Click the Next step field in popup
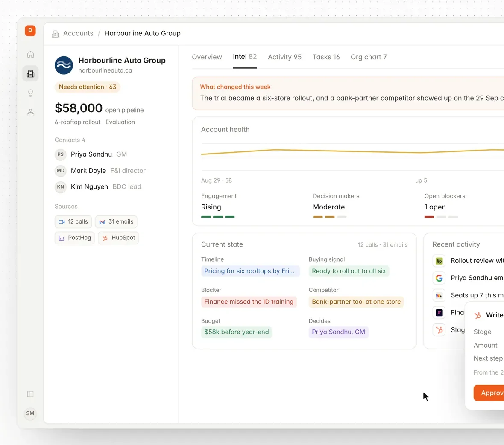 pyautogui.click(x=488, y=358)
